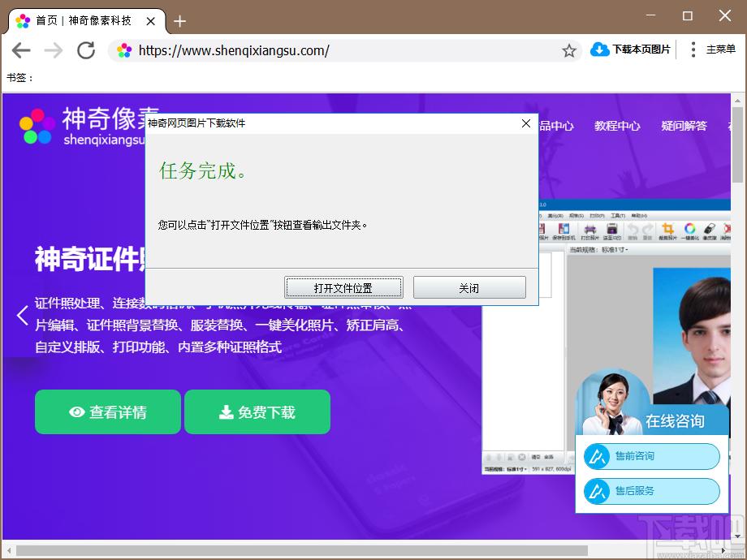Click the 任务完成。 message text

(202, 170)
